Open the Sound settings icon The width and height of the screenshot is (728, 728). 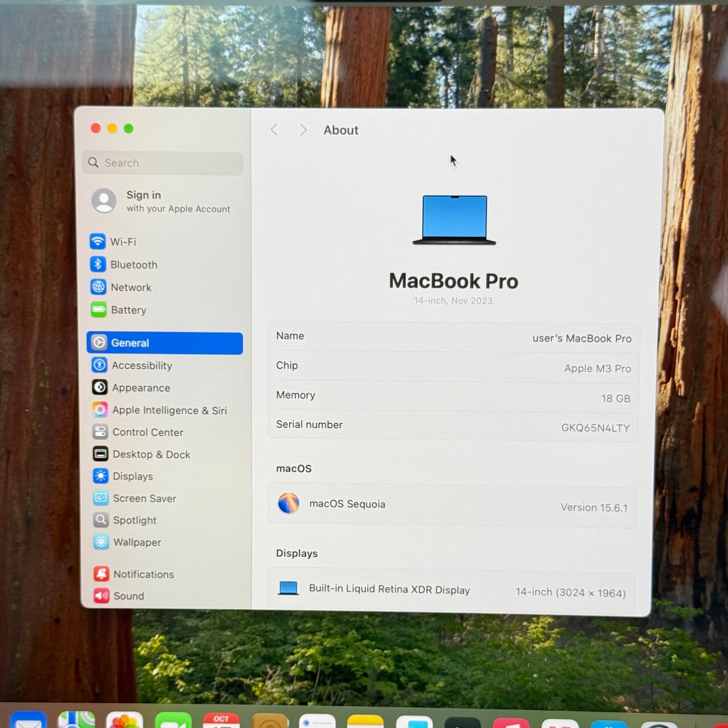click(101, 596)
